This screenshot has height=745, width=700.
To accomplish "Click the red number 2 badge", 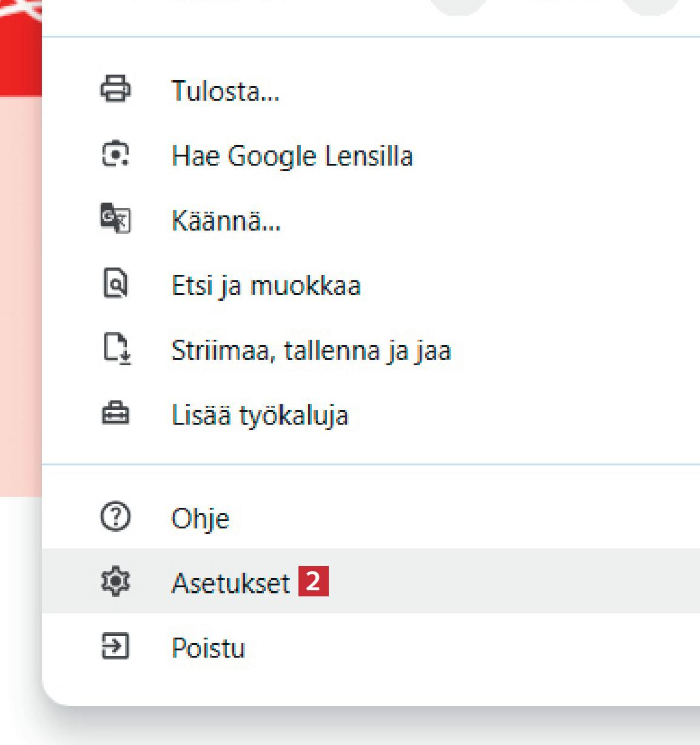I will point(313,581).
